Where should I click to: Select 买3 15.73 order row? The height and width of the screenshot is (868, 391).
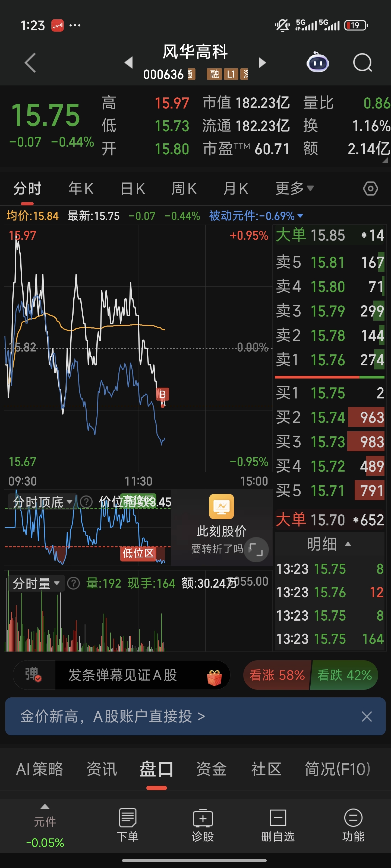(x=330, y=442)
